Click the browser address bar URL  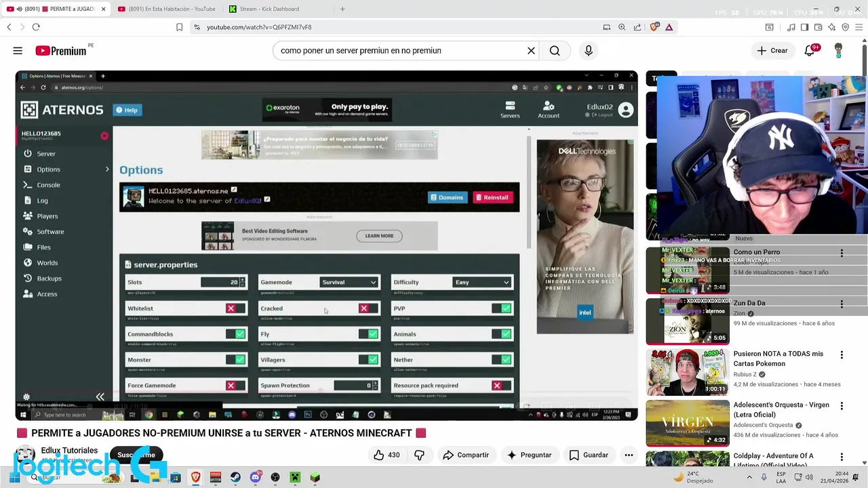(x=259, y=27)
